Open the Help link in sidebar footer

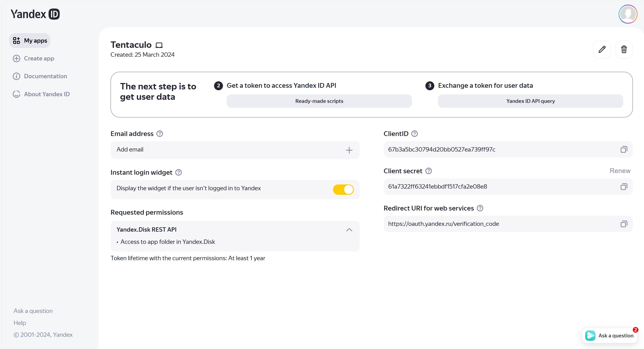tap(20, 323)
